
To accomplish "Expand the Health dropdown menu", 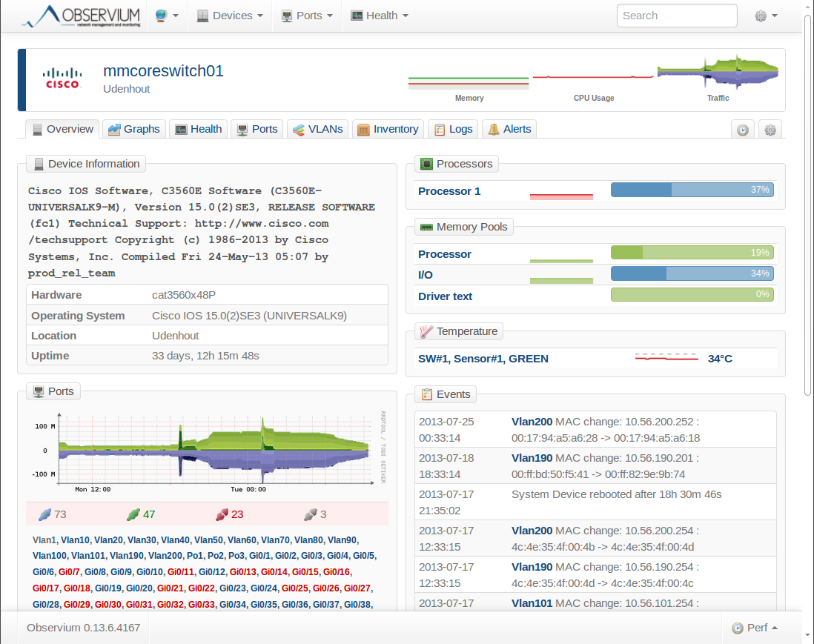I will pyautogui.click(x=380, y=16).
